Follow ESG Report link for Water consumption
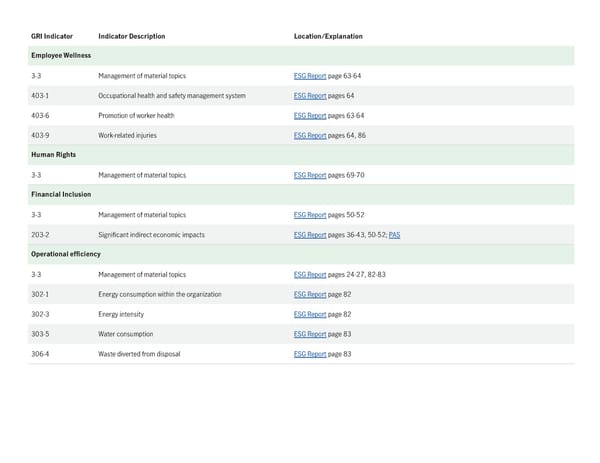Viewport: 600px width, 463px height. point(310,334)
